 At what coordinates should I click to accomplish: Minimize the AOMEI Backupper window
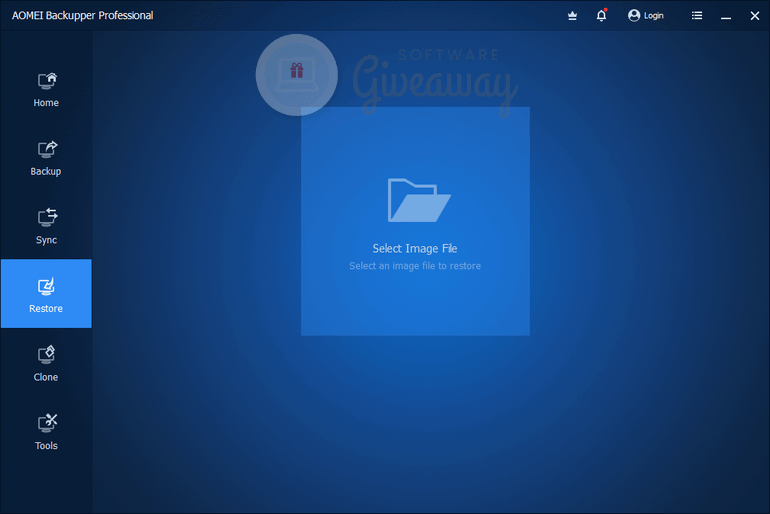(x=726, y=16)
